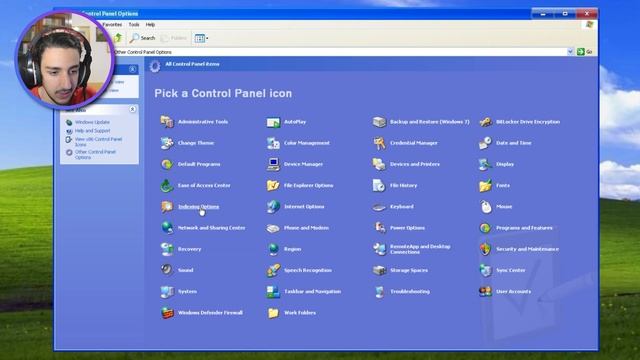Open Backup and Restore (Windows 7) icon
The height and width of the screenshot is (360, 640).
tap(379, 122)
